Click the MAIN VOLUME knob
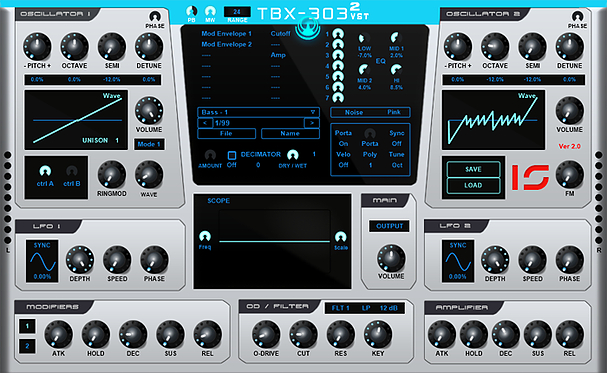The width and height of the screenshot is (607, 373). click(x=391, y=258)
